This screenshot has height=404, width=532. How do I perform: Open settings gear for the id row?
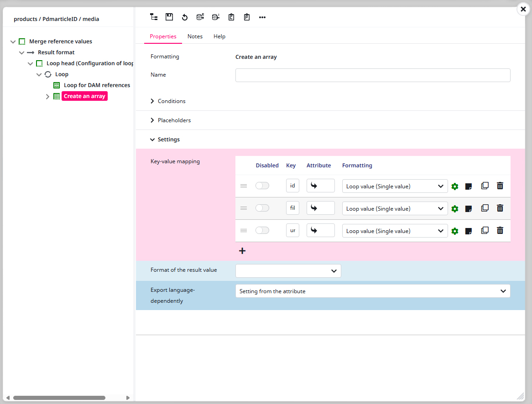(x=455, y=186)
